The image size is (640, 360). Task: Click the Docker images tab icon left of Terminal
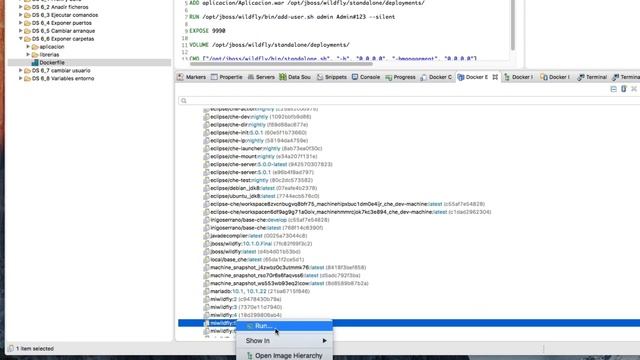point(544,77)
